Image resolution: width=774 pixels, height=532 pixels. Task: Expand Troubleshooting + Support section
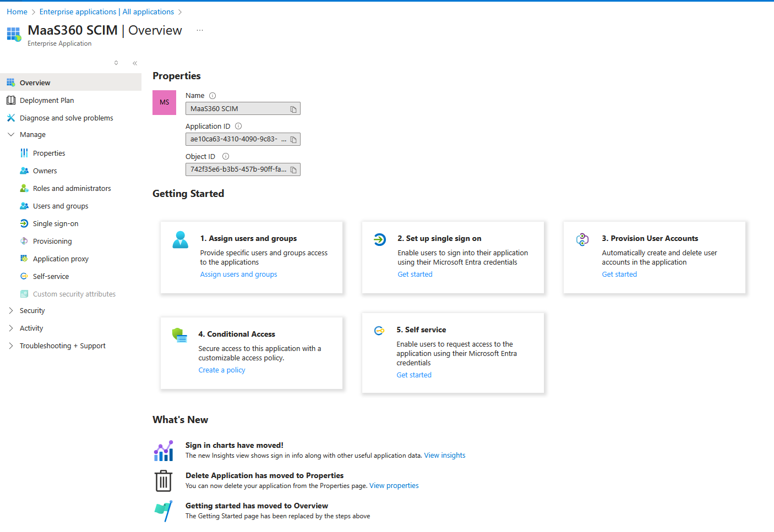11,346
